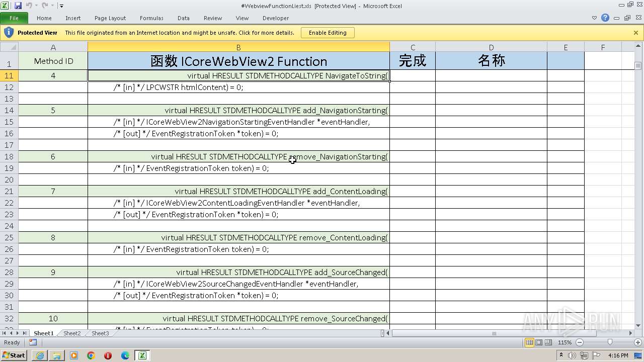Viewport: 644px width, 362px height.
Task: Switch to Normal view icon
Action: point(529,342)
